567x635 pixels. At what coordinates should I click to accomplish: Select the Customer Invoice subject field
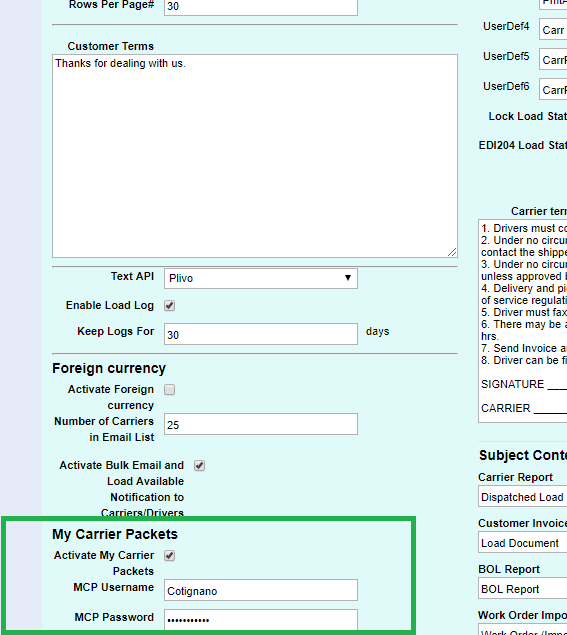[x=523, y=543]
